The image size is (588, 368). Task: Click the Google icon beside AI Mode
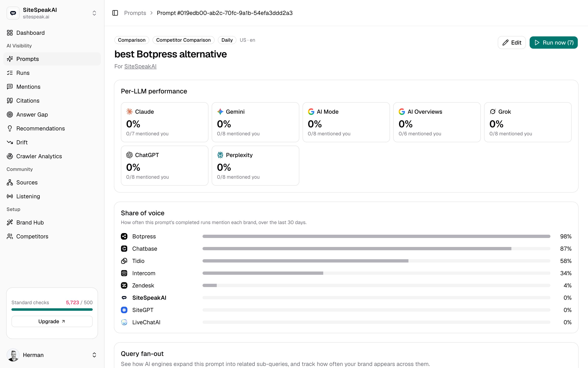click(311, 111)
